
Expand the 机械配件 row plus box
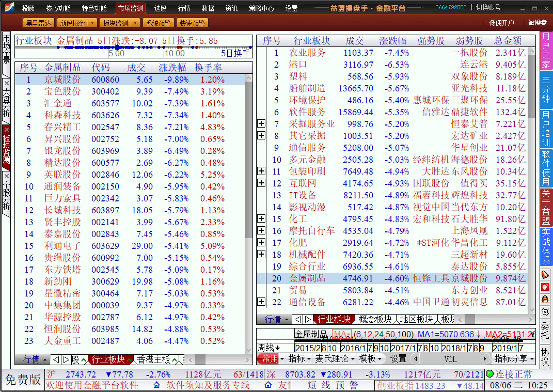coord(261,254)
